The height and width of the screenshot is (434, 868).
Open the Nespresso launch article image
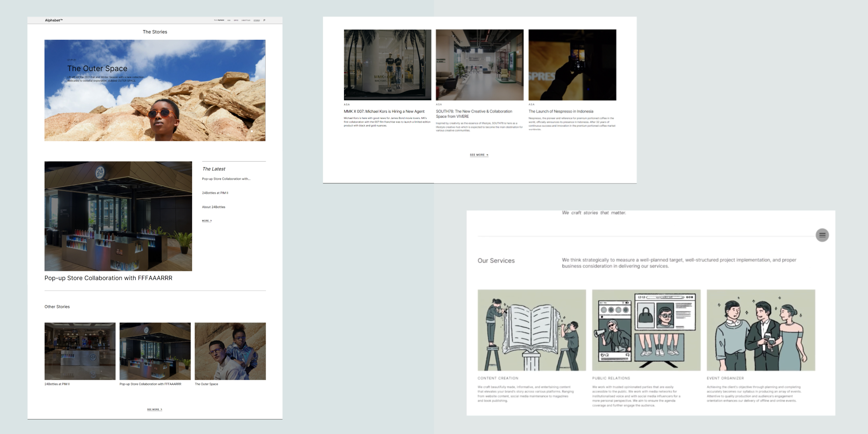pos(572,65)
